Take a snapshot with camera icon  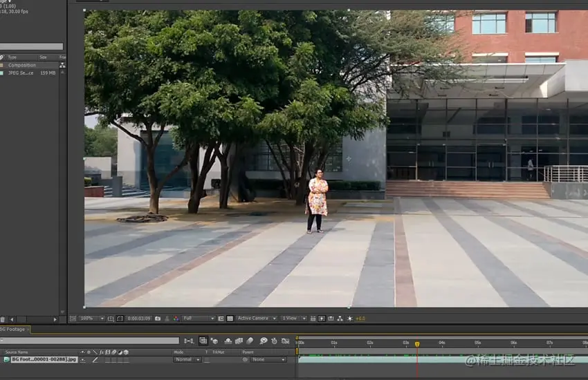[158, 319]
